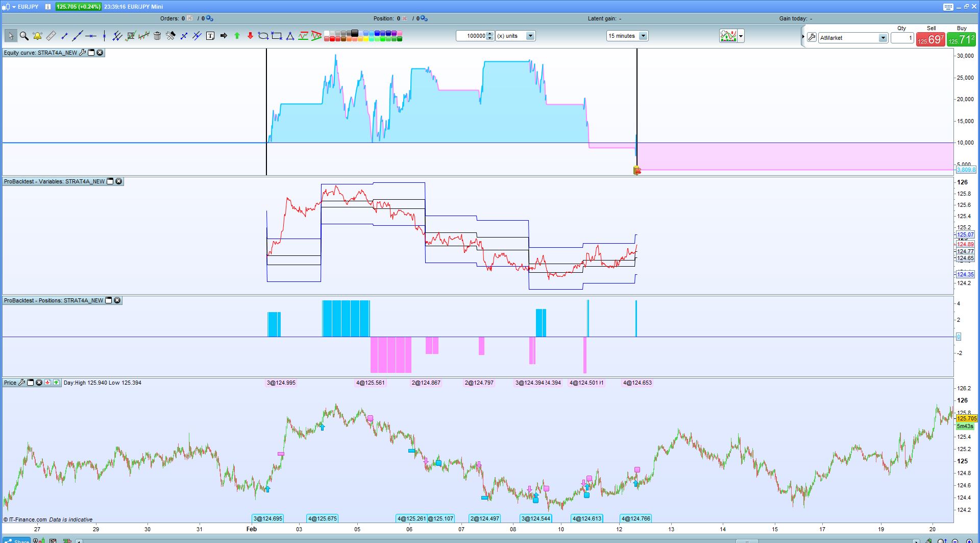Open the alert bell tool
Viewport: 980px width, 543px height.
pyautogui.click(x=37, y=36)
